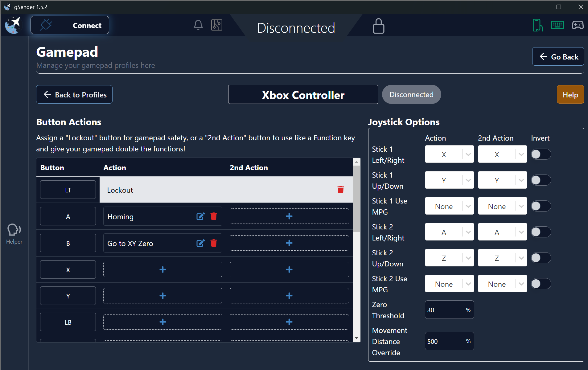Click the Go to XY Zero text
Screen dimensions: 588x370
click(x=130, y=243)
